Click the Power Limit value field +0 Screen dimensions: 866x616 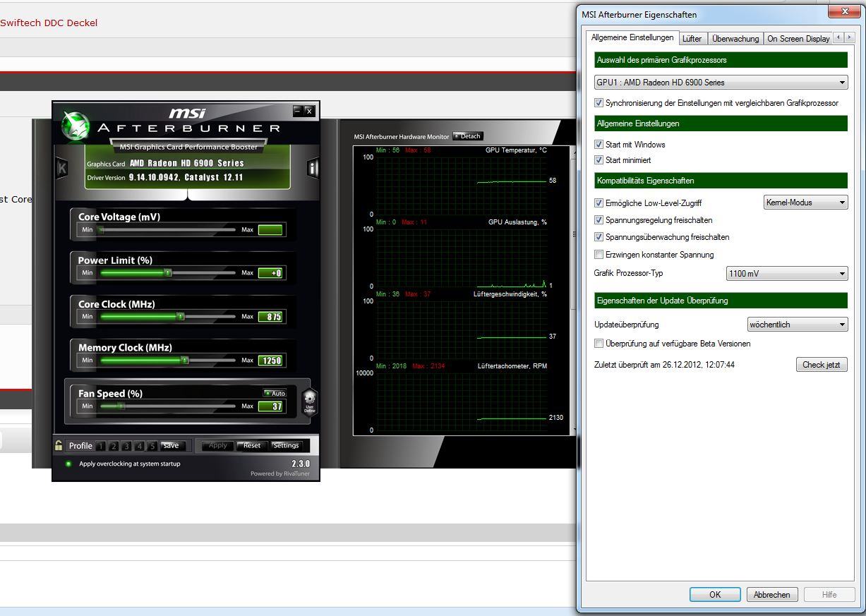click(270, 273)
